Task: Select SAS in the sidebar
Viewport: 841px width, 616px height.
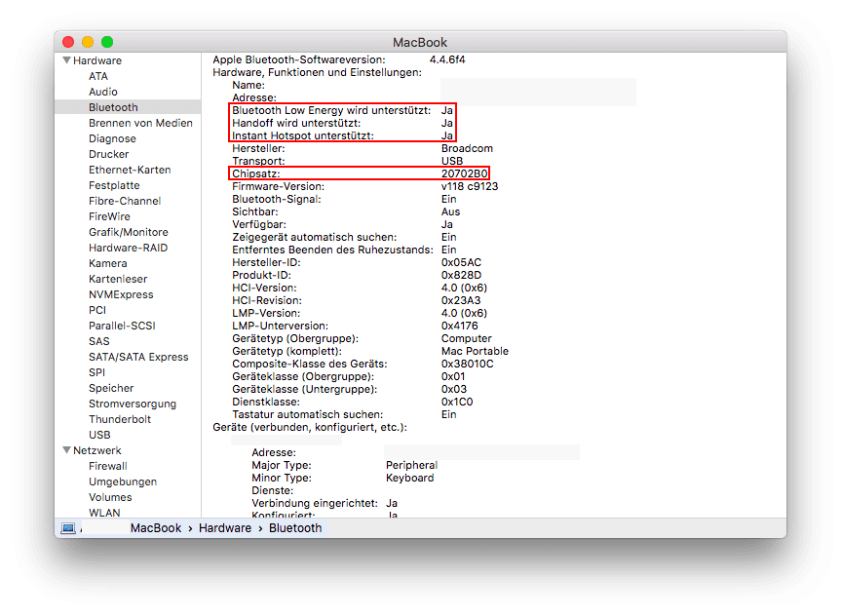Action: tap(98, 341)
